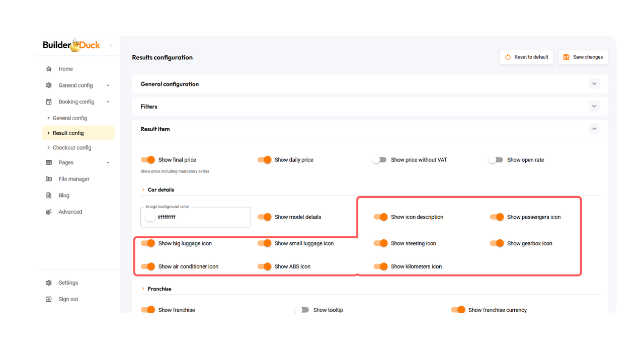Click the File manager folder icon
This screenshot has height=362, width=644.
click(x=49, y=179)
